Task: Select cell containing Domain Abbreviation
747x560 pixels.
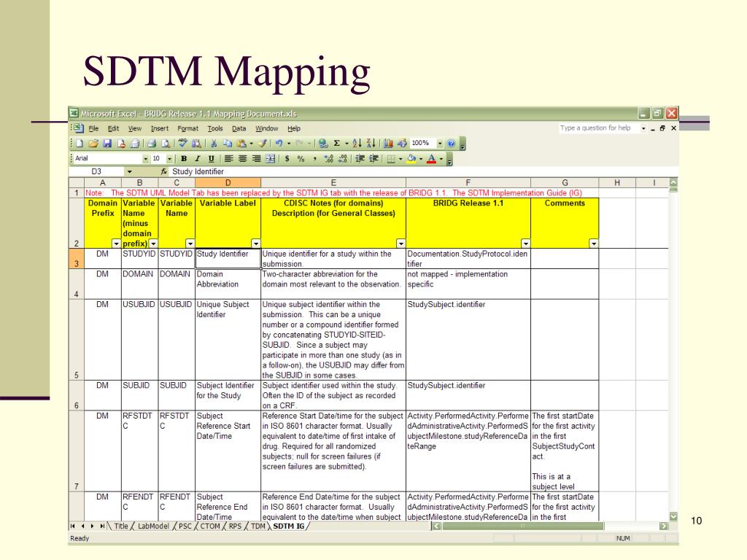Action: coord(228,284)
